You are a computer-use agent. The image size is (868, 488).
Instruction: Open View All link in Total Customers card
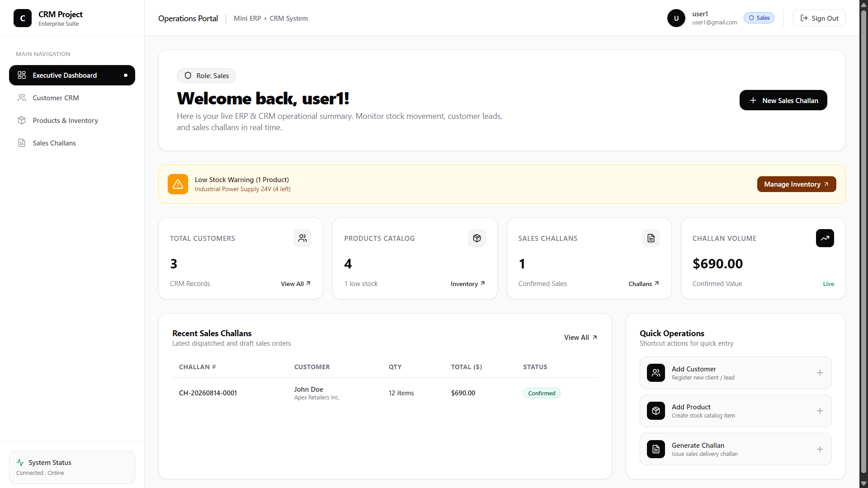click(296, 284)
